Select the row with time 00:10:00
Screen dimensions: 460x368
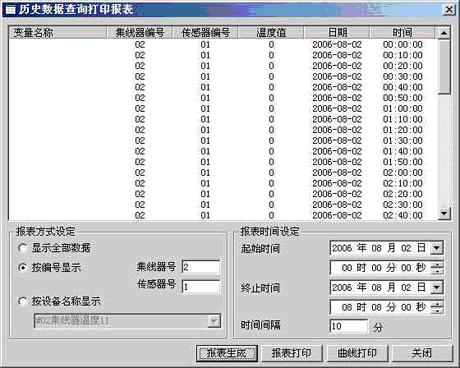[223, 55]
